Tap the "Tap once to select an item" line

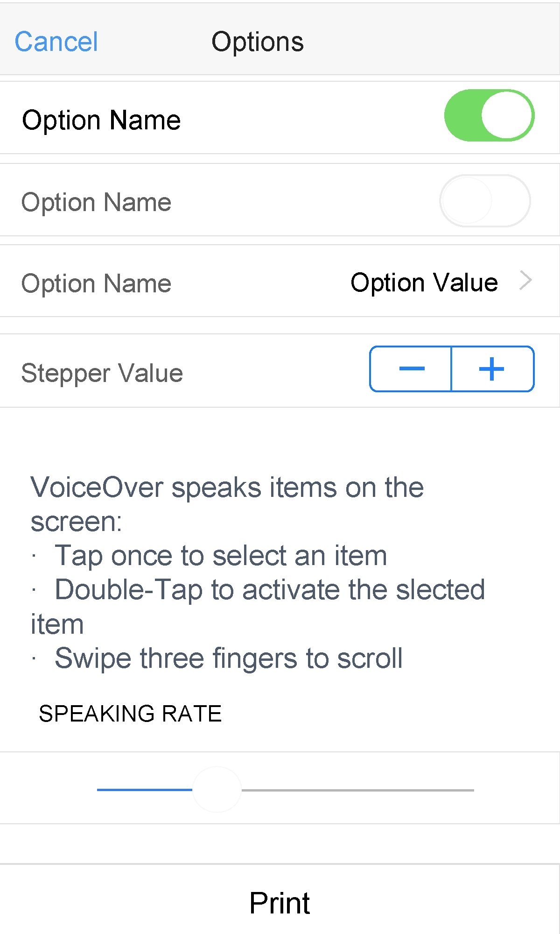tap(221, 556)
